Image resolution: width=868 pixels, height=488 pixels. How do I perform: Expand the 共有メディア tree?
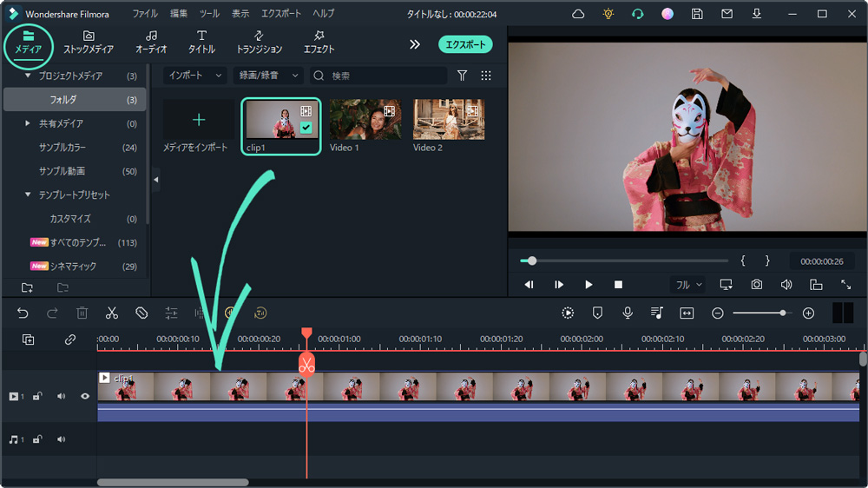point(28,123)
